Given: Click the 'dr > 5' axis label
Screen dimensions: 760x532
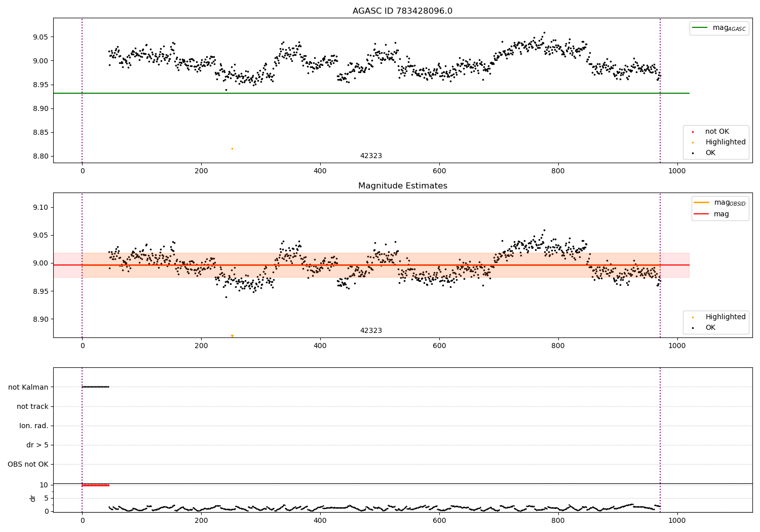Looking at the screenshot, I should point(37,445).
